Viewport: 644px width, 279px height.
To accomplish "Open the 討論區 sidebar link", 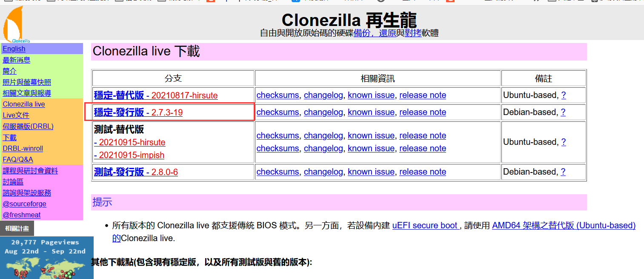I will click(13, 182).
